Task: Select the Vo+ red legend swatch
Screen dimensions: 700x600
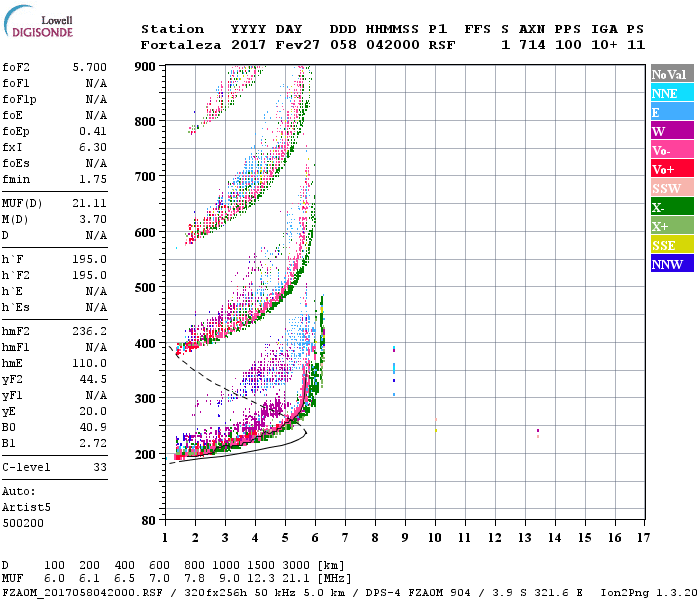Action: (x=672, y=169)
